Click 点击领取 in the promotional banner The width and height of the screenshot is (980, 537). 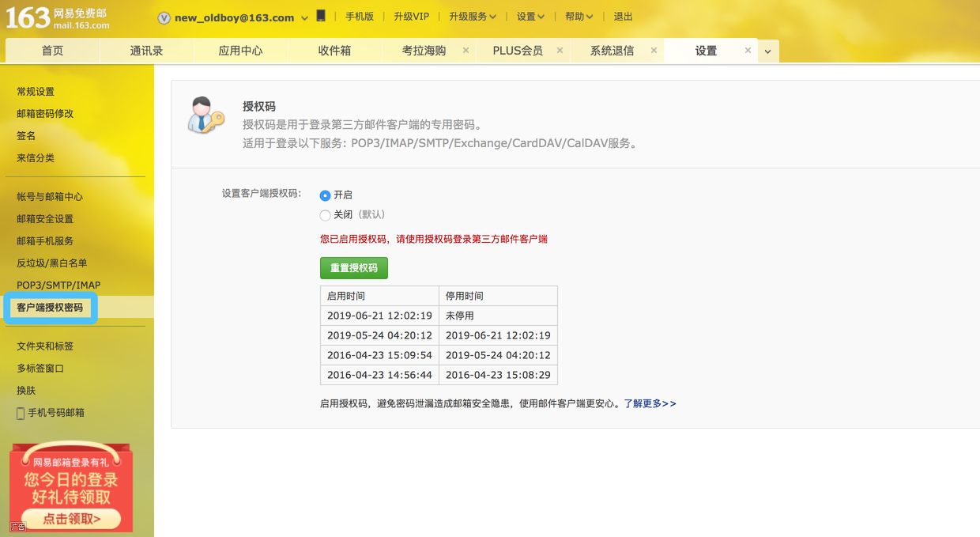tap(70, 518)
